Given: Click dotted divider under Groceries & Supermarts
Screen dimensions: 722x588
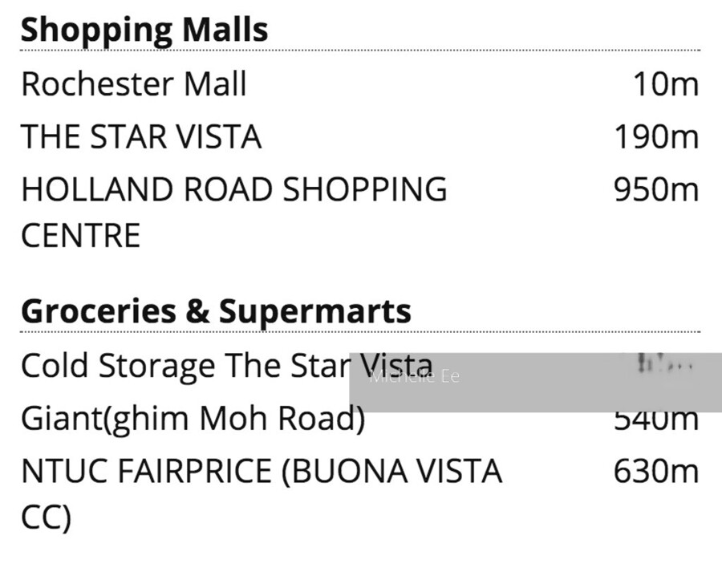Looking at the screenshot, I should click(360, 331).
